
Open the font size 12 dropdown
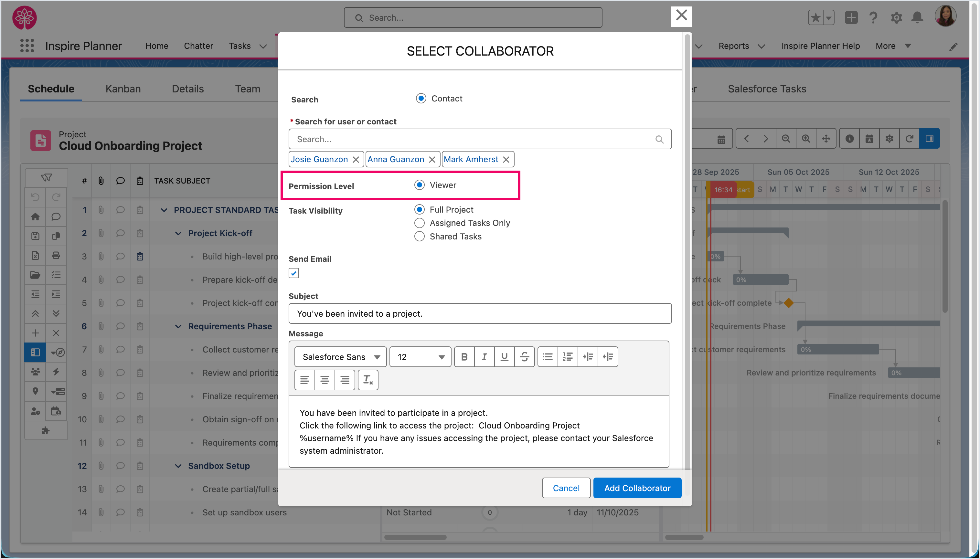click(420, 357)
